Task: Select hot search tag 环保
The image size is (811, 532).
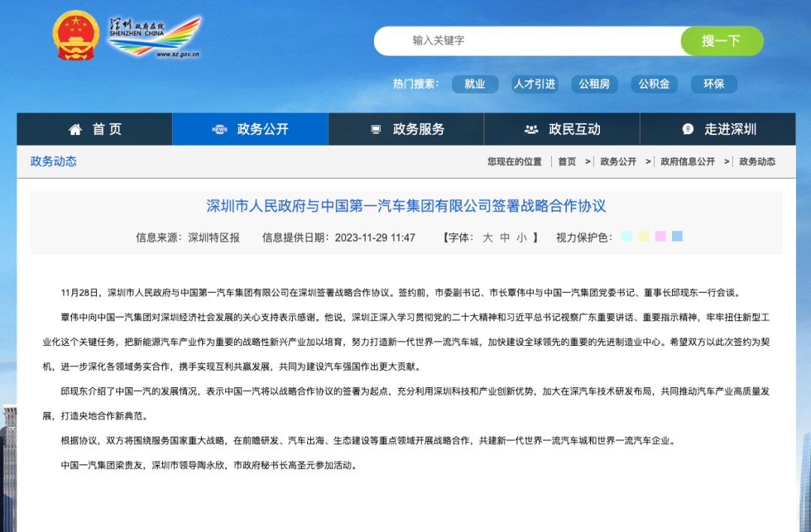Action: point(714,84)
